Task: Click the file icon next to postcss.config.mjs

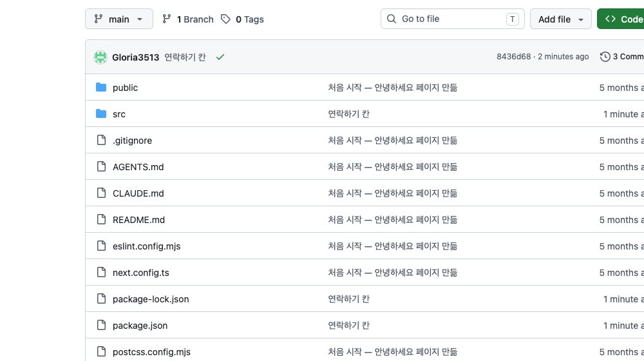Action: click(x=102, y=351)
